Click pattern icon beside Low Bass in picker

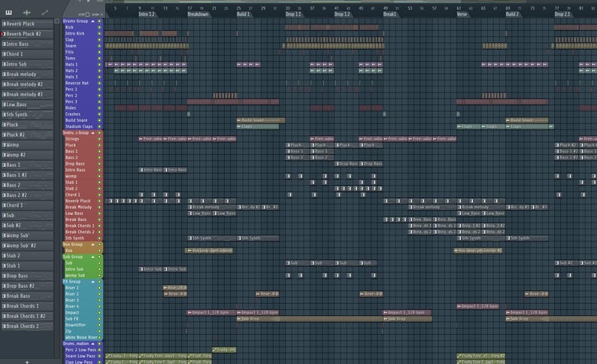pyautogui.click(x=4, y=105)
